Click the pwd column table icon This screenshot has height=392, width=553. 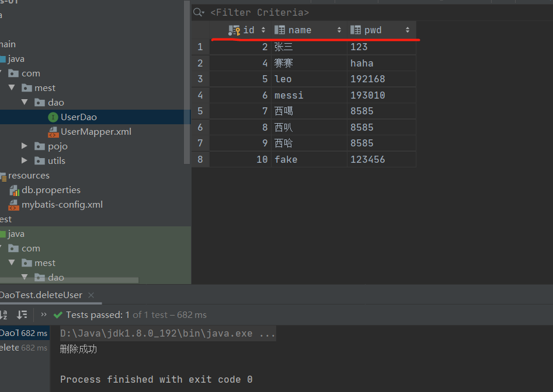tap(356, 30)
